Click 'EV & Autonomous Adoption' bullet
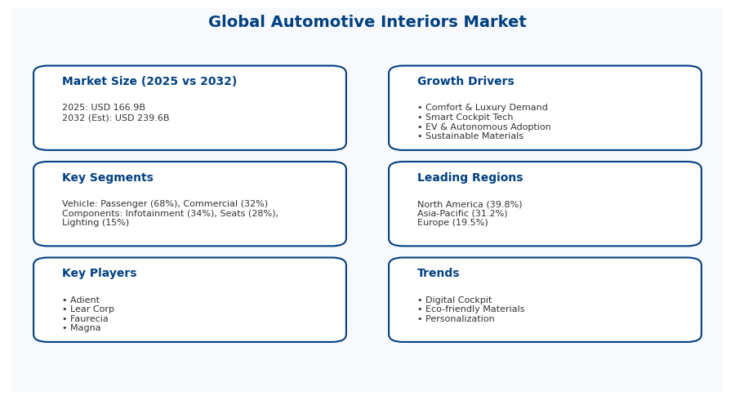The height and width of the screenshot is (400, 735). (484, 127)
